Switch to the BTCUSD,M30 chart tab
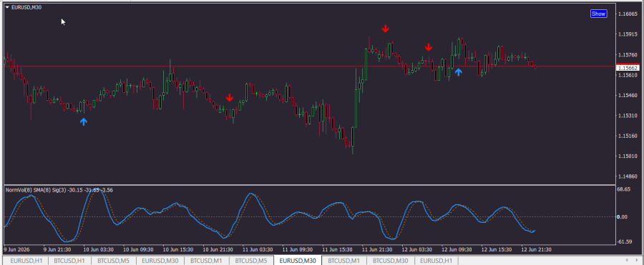 [391, 261]
